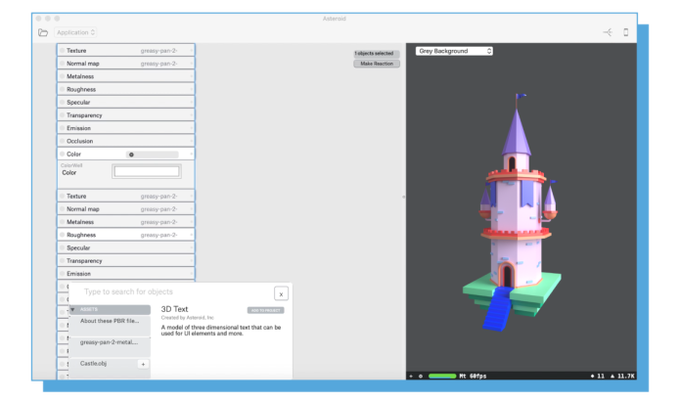
Task: Click the handle icon beside the Metalness row
Action: (62, 76)
